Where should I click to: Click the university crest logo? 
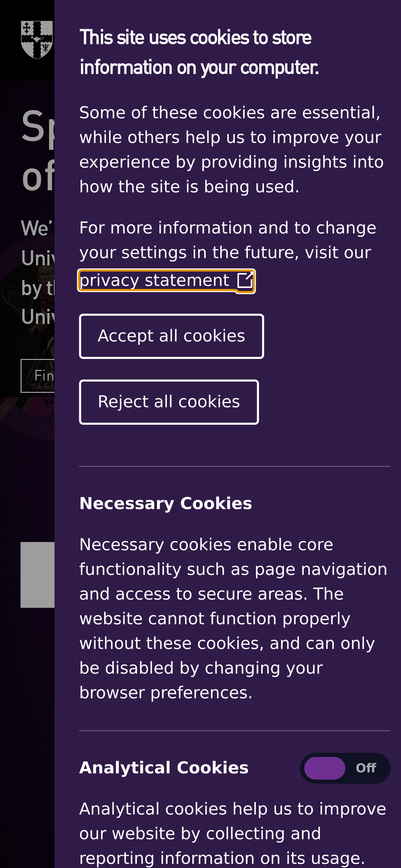pyautogui.click(x=37, y=40)
